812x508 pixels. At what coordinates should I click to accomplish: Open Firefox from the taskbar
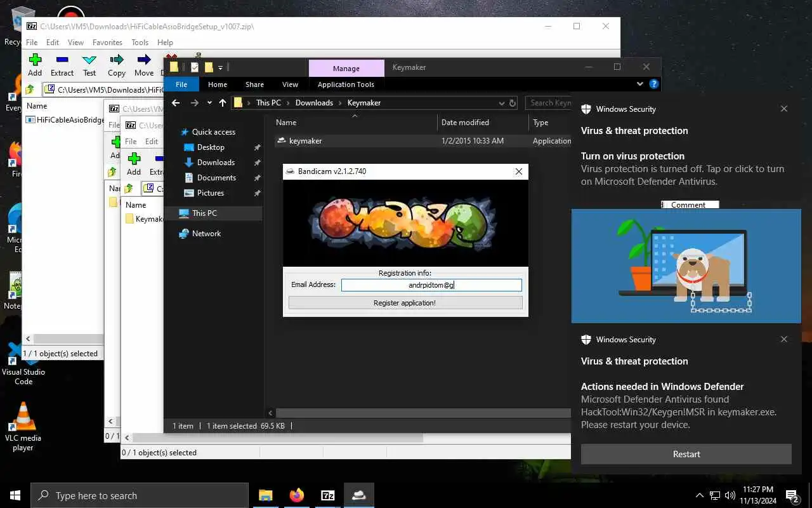point(296,495)
